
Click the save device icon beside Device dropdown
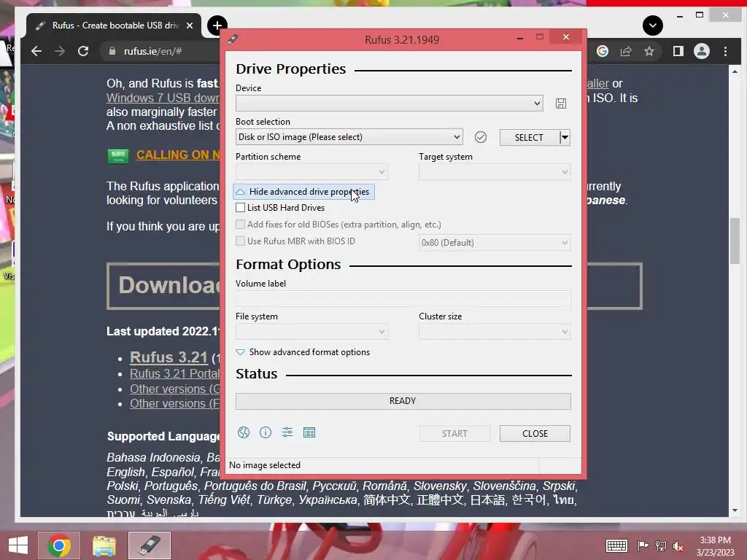pyautogui.click(x=561, y=104)
